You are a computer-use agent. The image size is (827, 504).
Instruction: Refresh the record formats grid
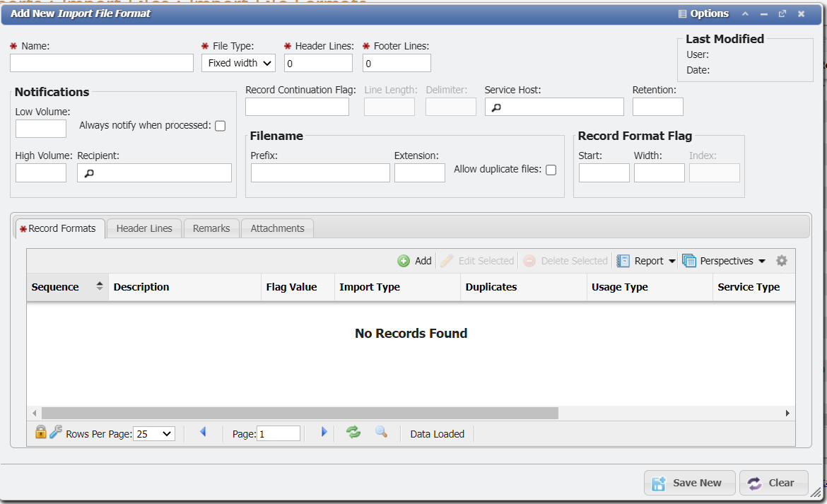pyautogui.click(x=353, y=432)
